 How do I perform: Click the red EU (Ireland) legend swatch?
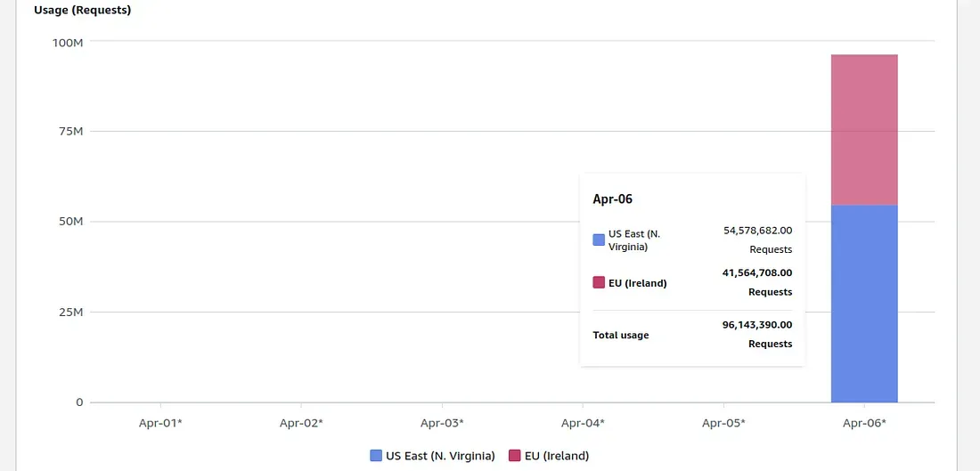coord(514,455)
